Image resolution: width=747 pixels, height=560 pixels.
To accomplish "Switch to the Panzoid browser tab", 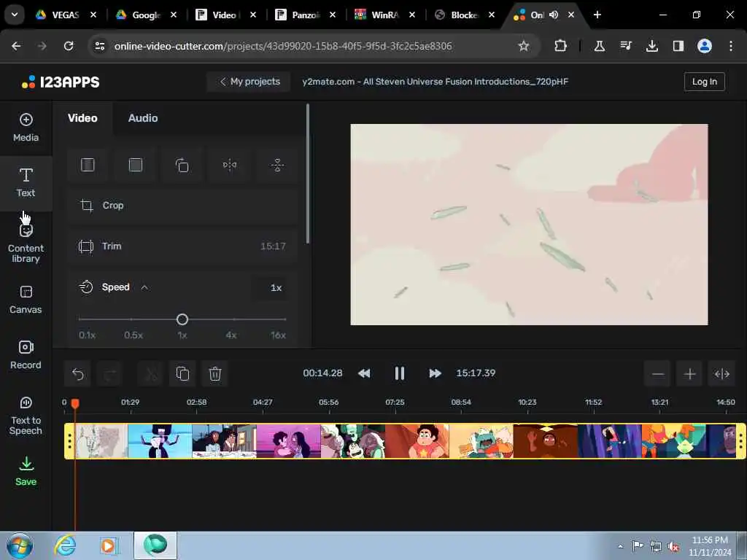I will pos(305,15).
